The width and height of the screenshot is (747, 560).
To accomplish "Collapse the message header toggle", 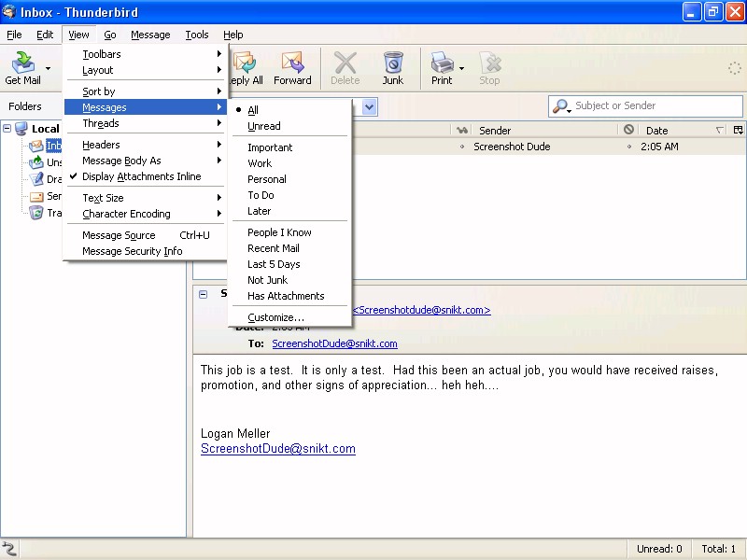I will (203, 294).
